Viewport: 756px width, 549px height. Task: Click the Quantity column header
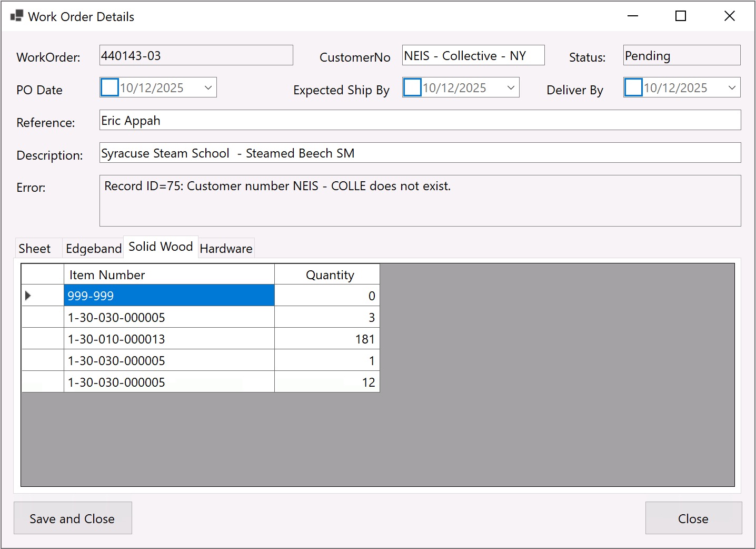point(327,275)
